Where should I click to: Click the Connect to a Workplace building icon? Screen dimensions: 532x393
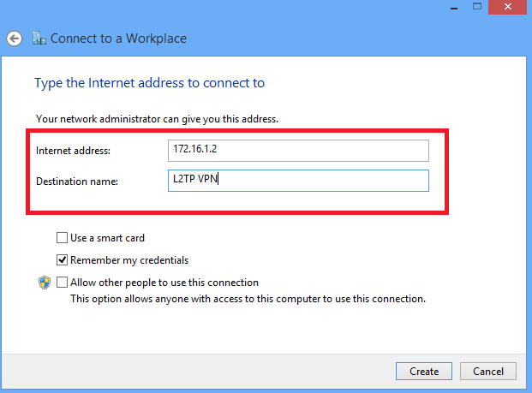point(39,38)
